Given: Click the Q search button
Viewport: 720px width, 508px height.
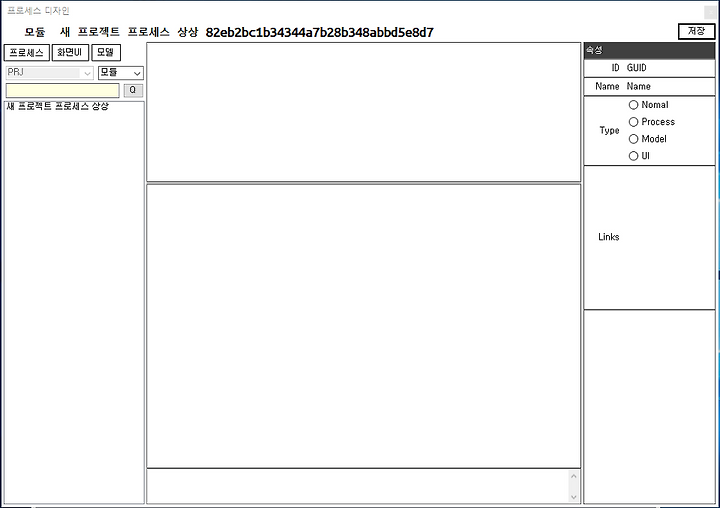Looking at the screenshot, I should tap(133, 90).
